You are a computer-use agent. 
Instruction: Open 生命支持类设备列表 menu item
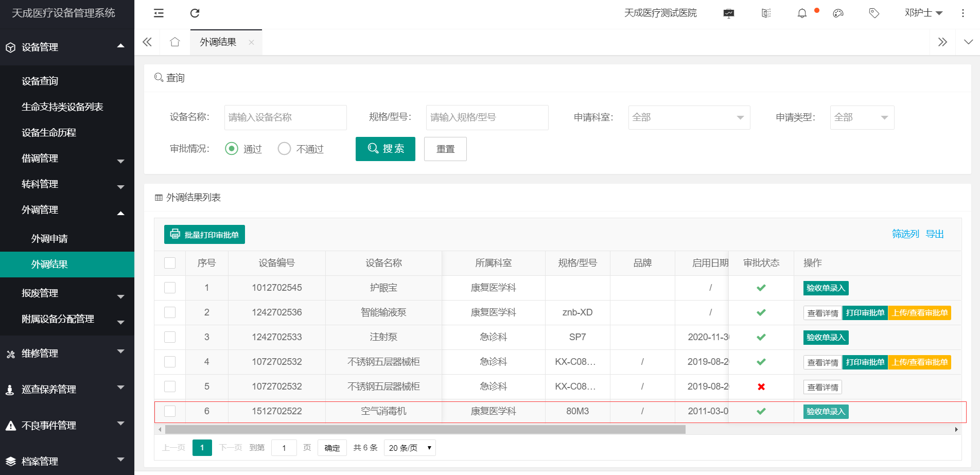pos(67,107)
